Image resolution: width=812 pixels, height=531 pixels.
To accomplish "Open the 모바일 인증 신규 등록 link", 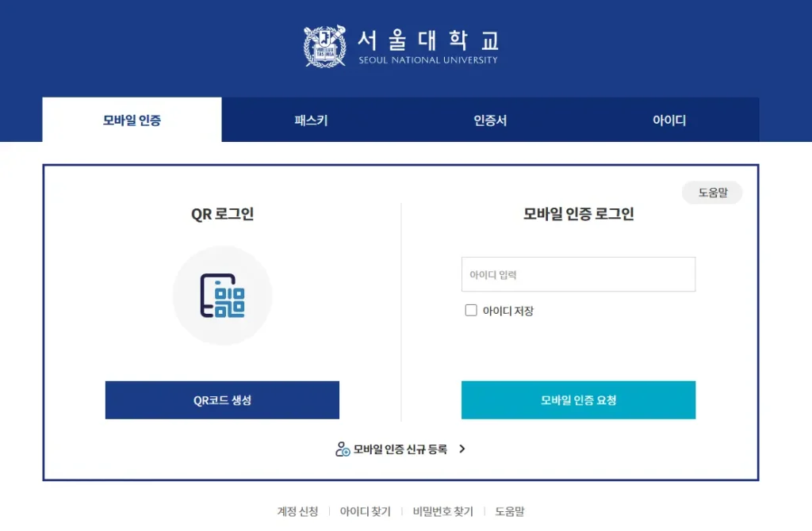I will click(400, 449).
